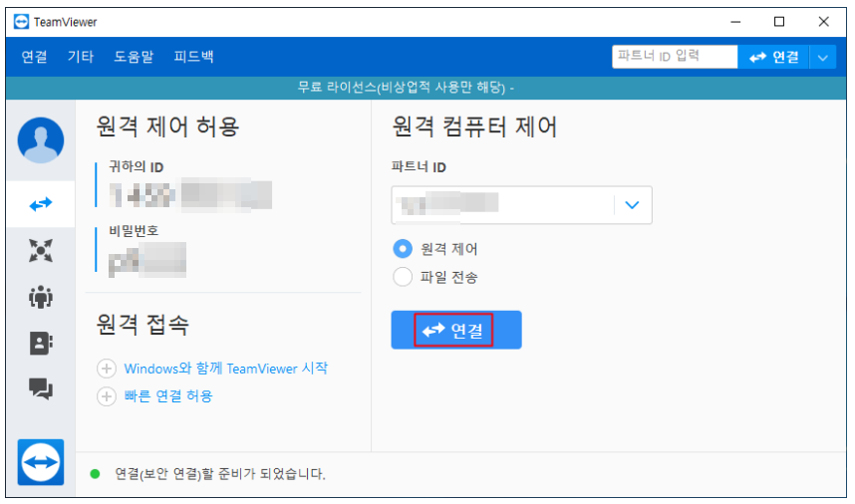The width and height of the screenshot is (855, 504).
Task: Open Computers & Contacts sidebar icon
Action: point(41,344)
